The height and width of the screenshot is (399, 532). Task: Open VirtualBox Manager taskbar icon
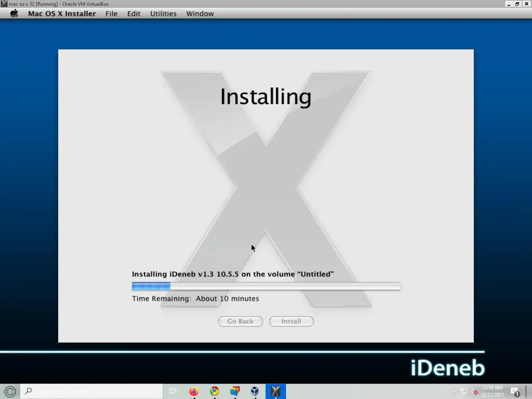[255, 391]
